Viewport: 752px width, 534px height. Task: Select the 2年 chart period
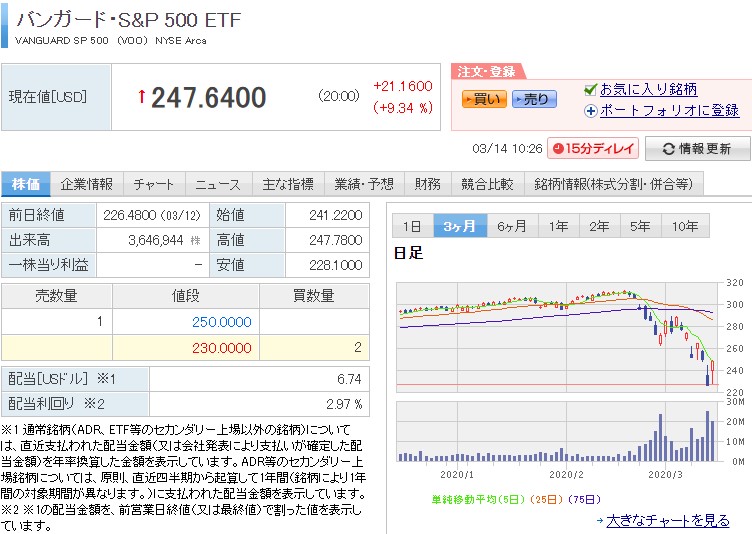[599, 226]
